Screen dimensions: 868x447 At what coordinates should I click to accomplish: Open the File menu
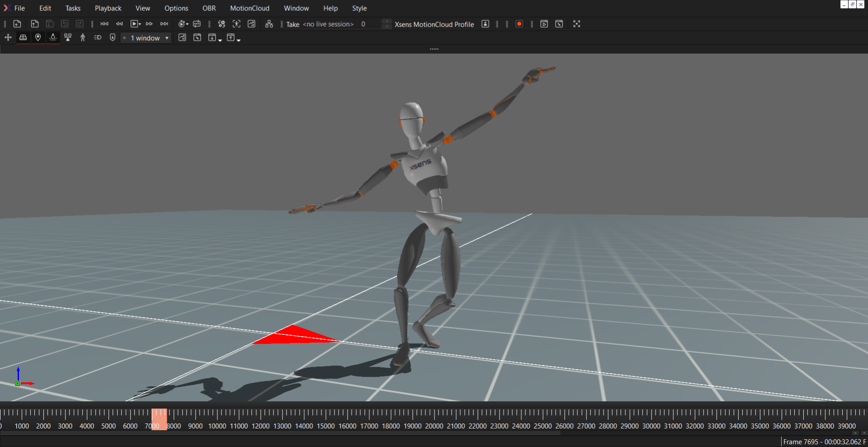pos(19,8)
